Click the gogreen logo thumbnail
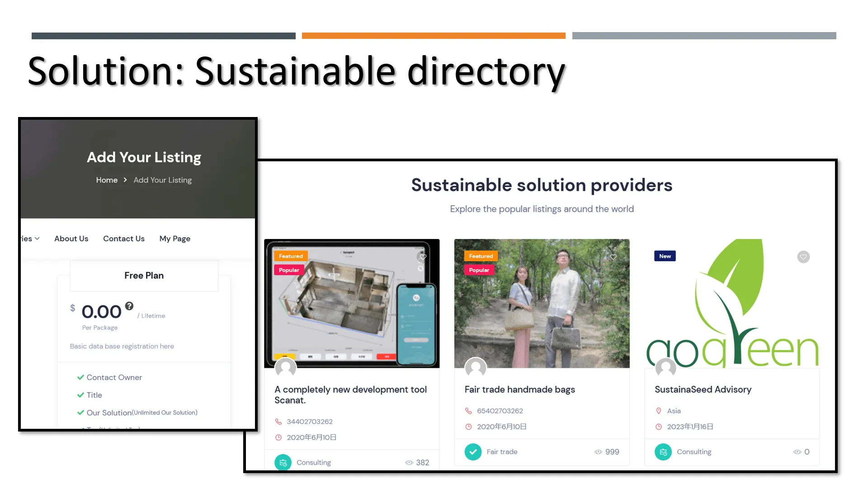868x488 pixels. (731, 303)
